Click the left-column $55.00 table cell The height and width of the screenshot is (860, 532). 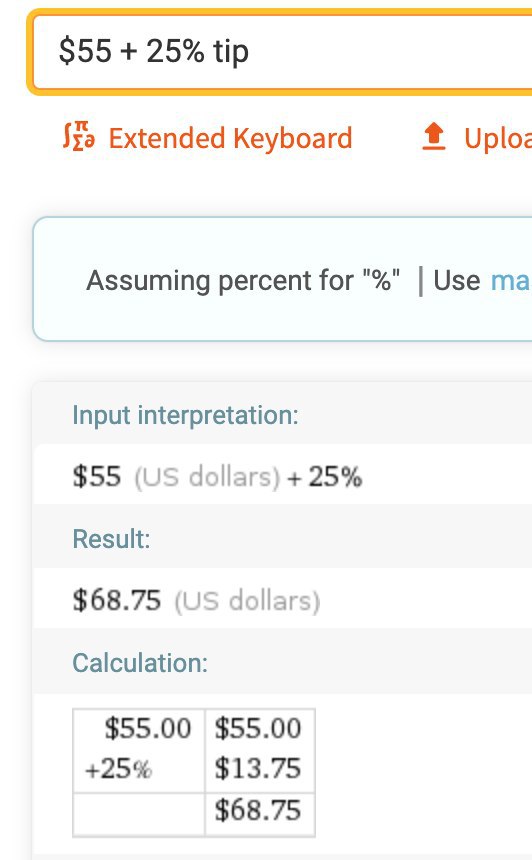148,728
